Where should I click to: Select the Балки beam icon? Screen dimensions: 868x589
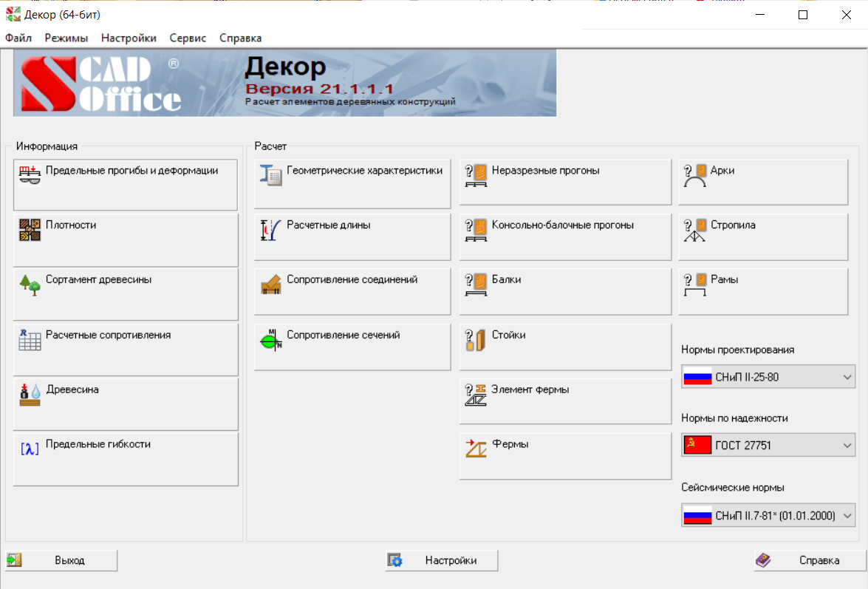pos(476,285)
